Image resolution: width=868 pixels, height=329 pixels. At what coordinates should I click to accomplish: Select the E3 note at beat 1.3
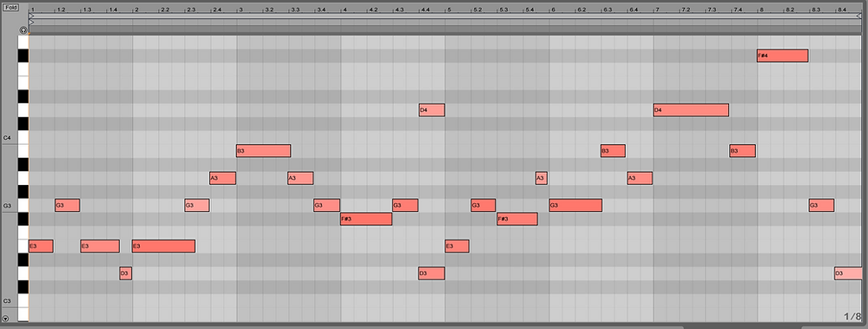(100, 246)
